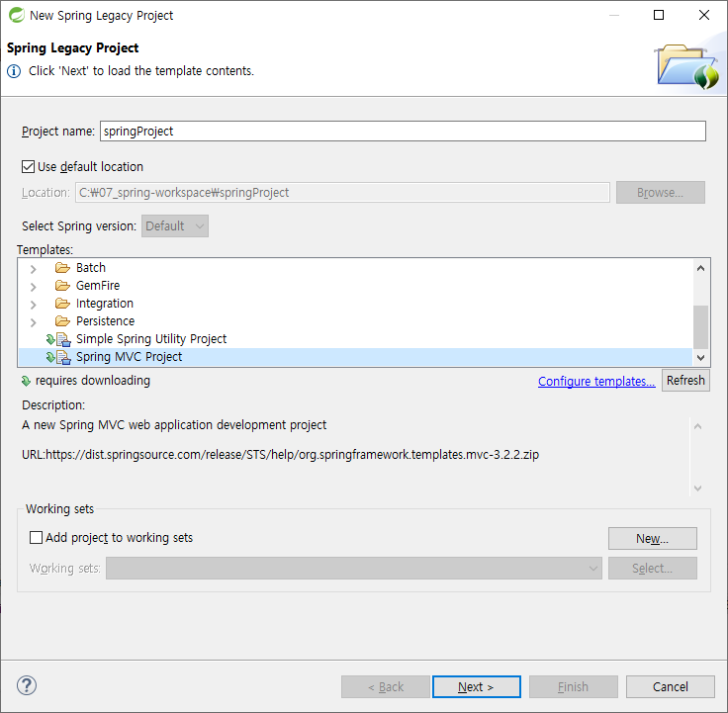728x713 pixels.
Task: Expand the Persistence template folder
Action: point(33,322)
